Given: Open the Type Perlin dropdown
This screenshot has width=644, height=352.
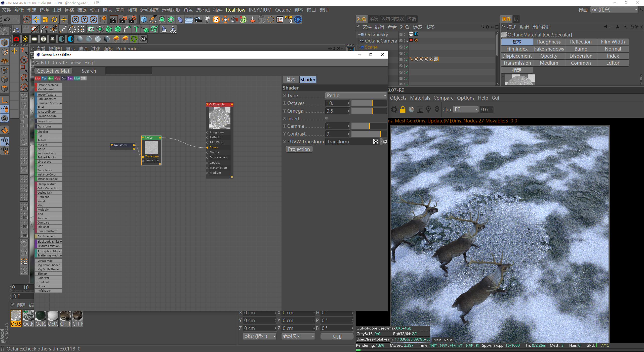Looking at the screenshot, I should (356, 96).
